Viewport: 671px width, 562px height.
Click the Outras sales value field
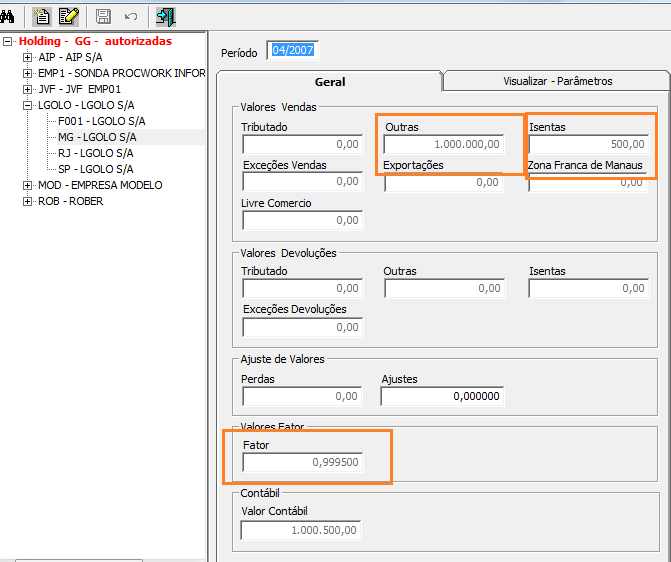(x=444, y=145)
